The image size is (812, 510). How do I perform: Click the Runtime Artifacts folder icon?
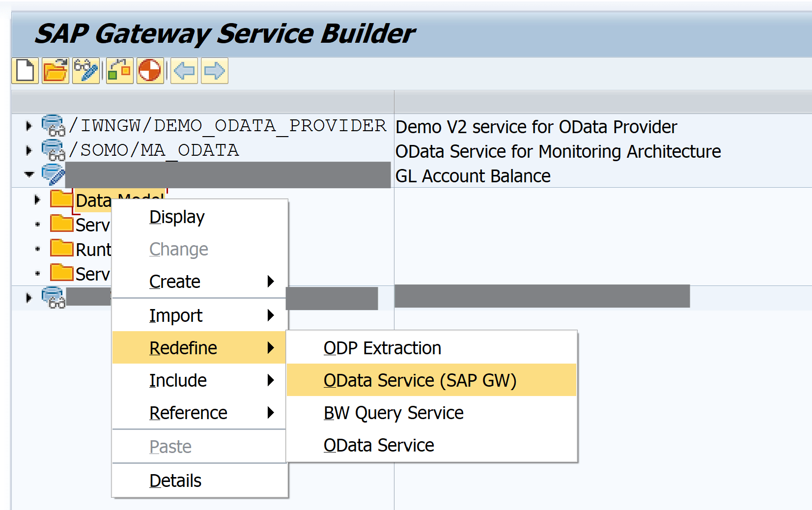(x=62, y=248)
